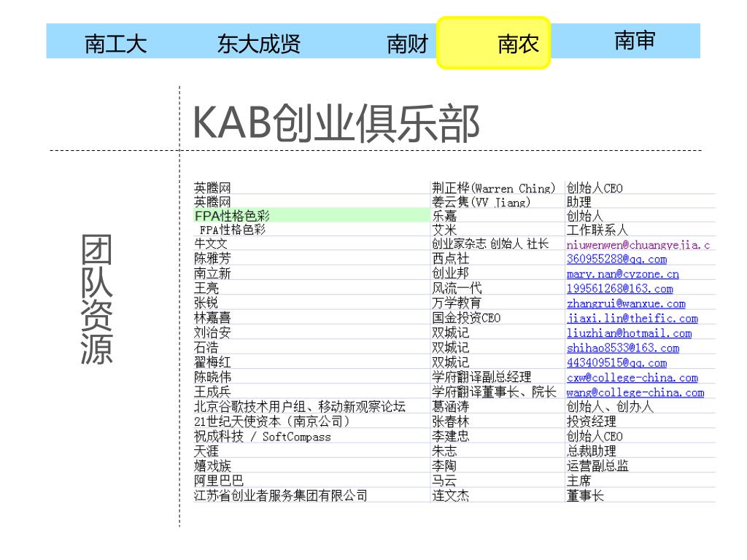Click the shihao8533@163.com link

coord(623,348)
